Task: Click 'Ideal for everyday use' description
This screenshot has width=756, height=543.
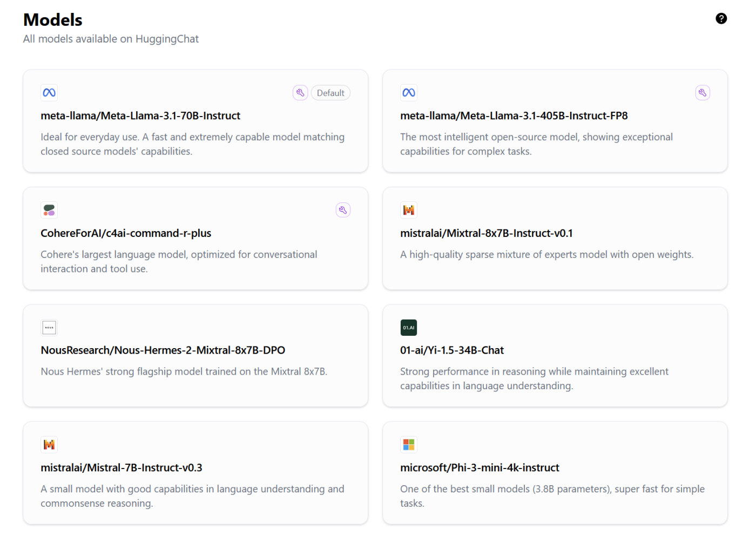Action: [192, 144]
